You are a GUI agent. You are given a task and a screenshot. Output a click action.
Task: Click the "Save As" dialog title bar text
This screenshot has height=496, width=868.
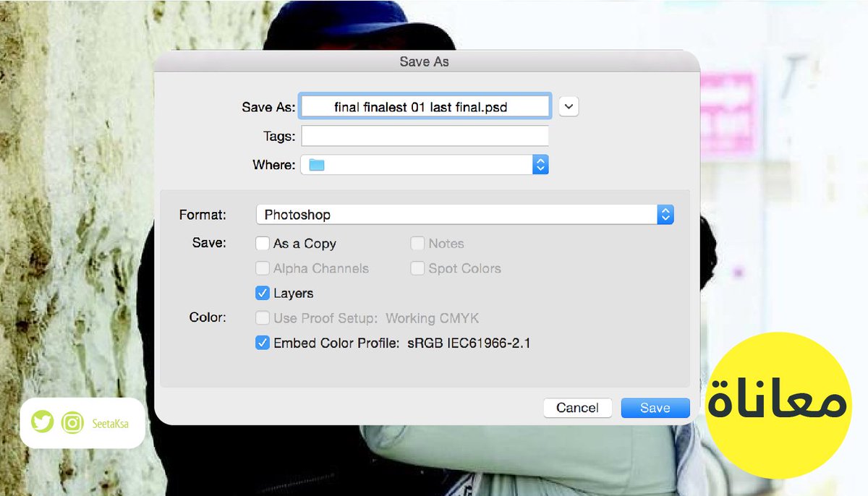pyautogui.click(x=425, y=61)
